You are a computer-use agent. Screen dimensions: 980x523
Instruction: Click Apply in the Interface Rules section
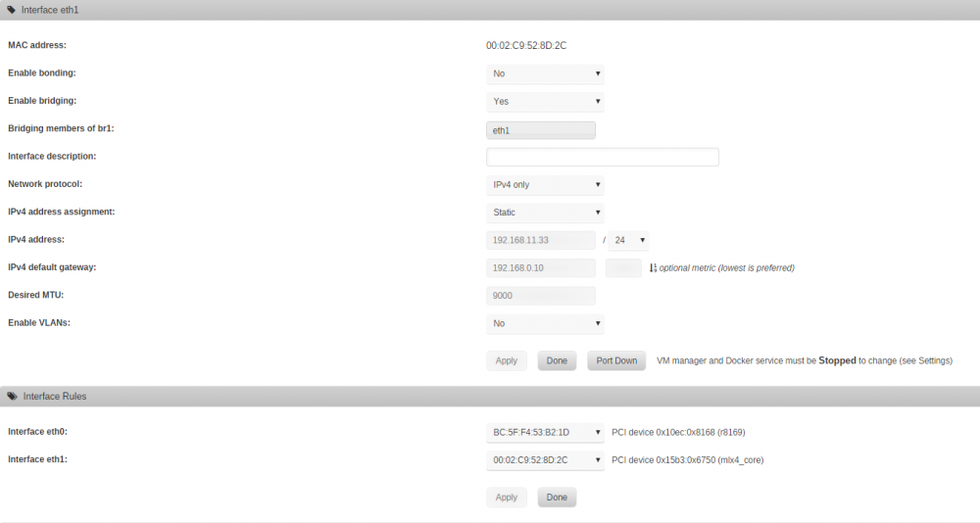tap(507, 498)
